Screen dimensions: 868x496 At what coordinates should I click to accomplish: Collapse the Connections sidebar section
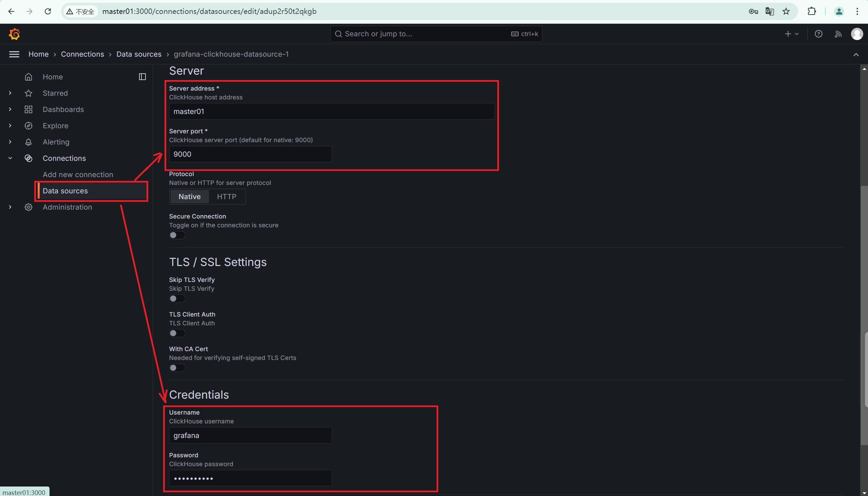10,158
